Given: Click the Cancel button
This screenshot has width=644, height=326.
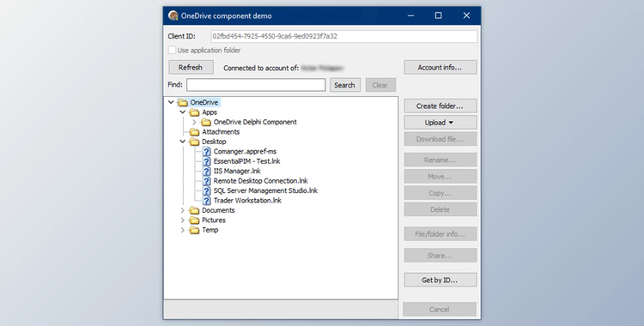Looking at the screenshot, I should 440,309.
